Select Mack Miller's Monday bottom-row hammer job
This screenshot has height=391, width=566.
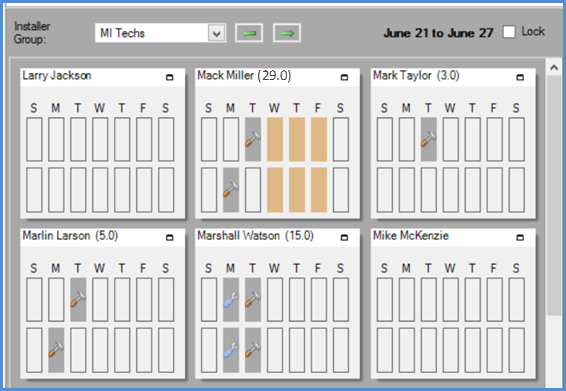(231, 190)
